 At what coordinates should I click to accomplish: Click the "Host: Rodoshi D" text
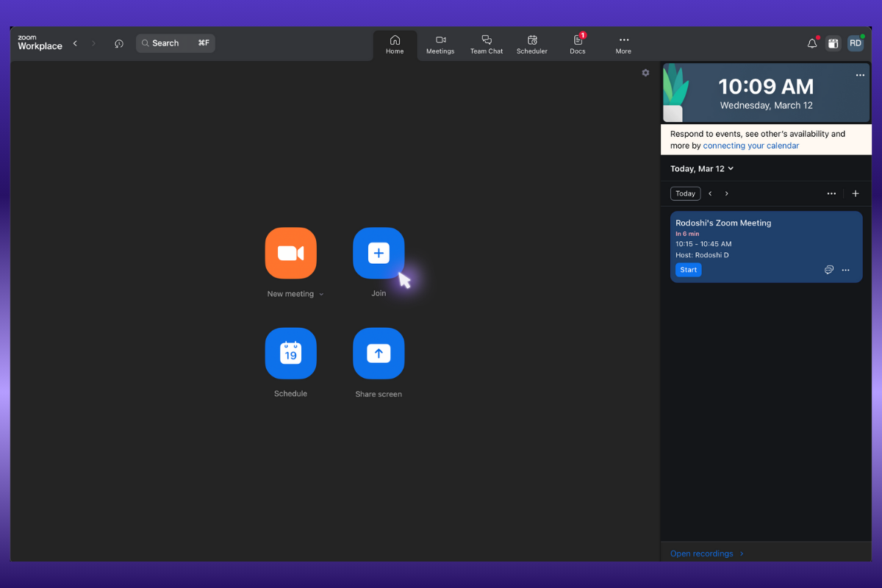(702, 255)
